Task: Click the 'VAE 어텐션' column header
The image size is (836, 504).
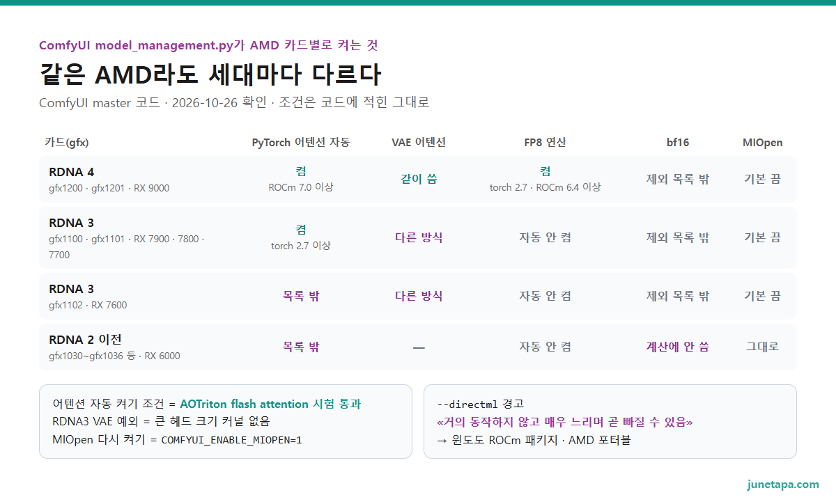Action: click(419, 143)
